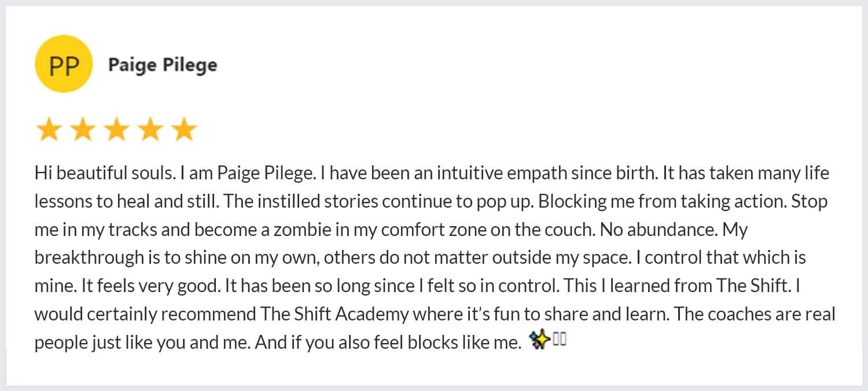868x391 pixels.
Task: Open reviewer name heading Paige Pilege
Action: (163, 65)
